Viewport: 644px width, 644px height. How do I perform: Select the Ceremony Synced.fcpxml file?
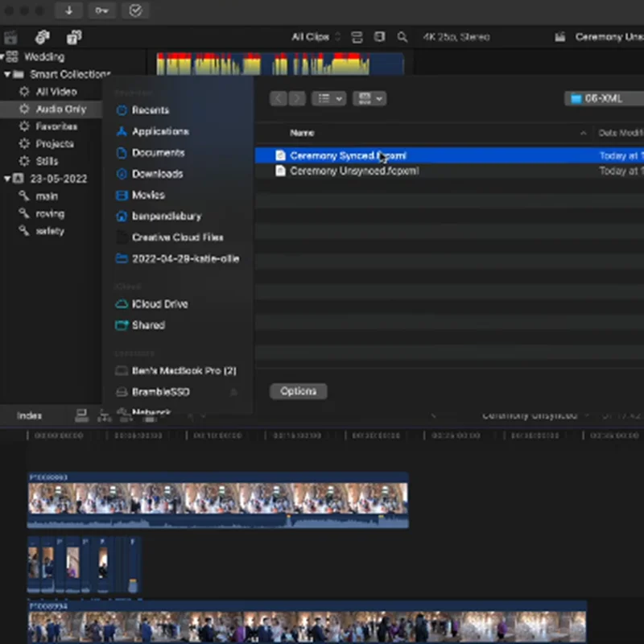[449, 155]
